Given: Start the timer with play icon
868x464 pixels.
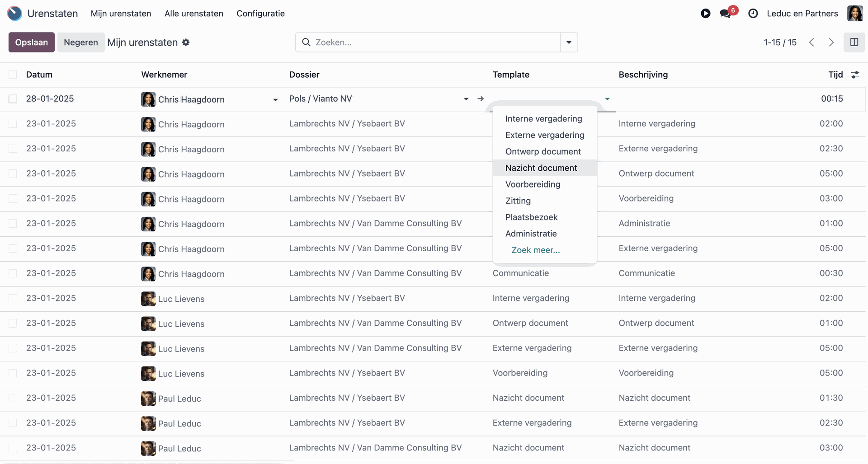Looking at the screenshot, I should point(705,14).
